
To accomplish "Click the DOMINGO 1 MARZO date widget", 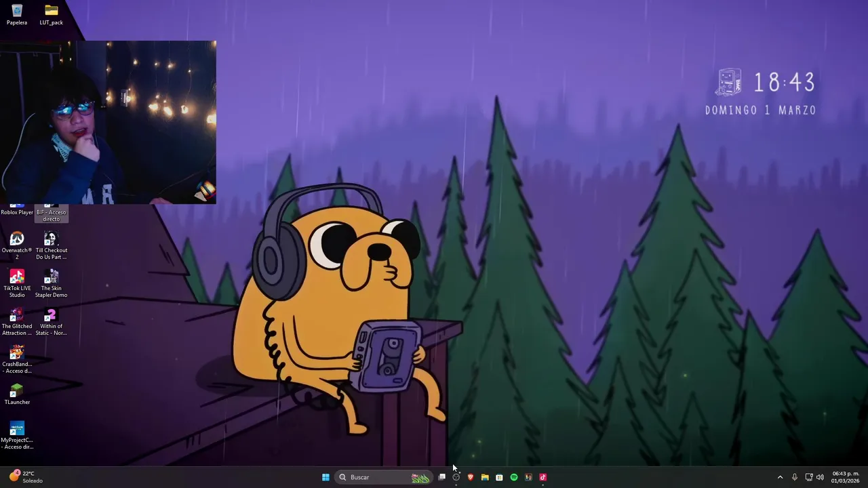I will click(760, 110).
